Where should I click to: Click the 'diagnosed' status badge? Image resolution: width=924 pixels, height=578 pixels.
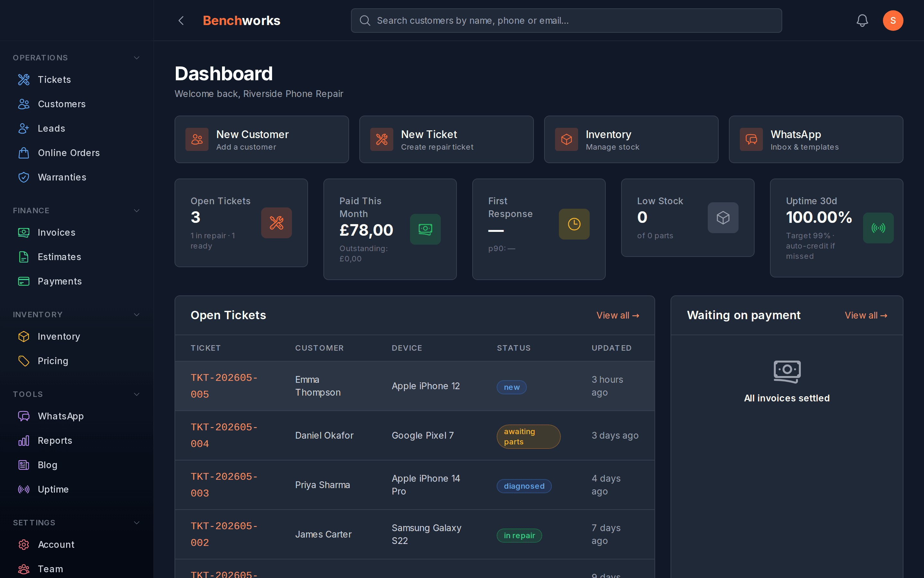point(524,486)
